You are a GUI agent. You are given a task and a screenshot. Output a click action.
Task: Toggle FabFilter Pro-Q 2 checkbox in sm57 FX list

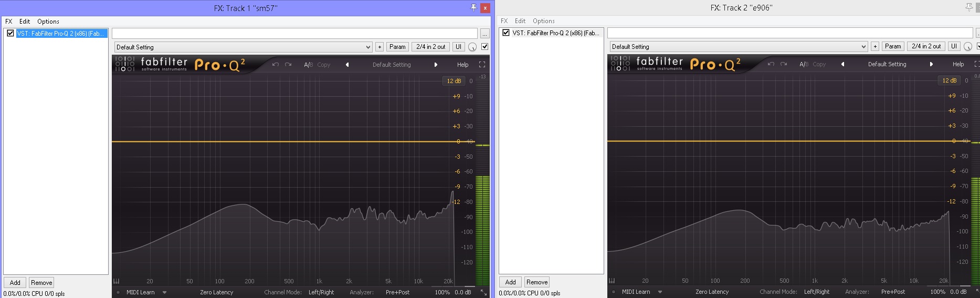click(10, 33)
